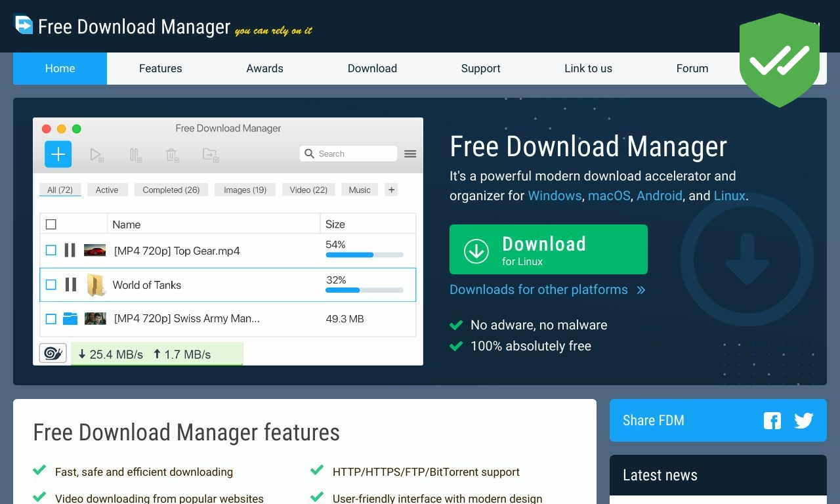Open the Link to us menu item

click(588, 68)
